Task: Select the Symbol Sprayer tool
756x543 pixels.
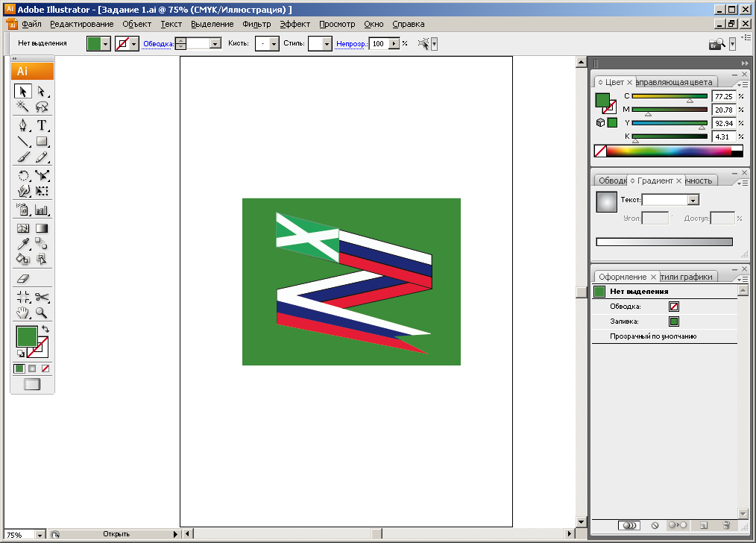Action: 22,210
